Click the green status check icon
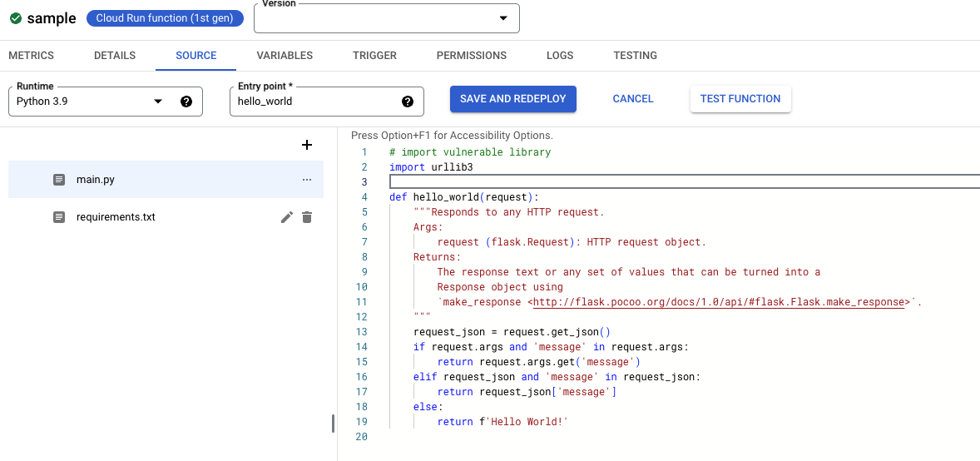The image size is (980, 461). (x=15, y=18)
